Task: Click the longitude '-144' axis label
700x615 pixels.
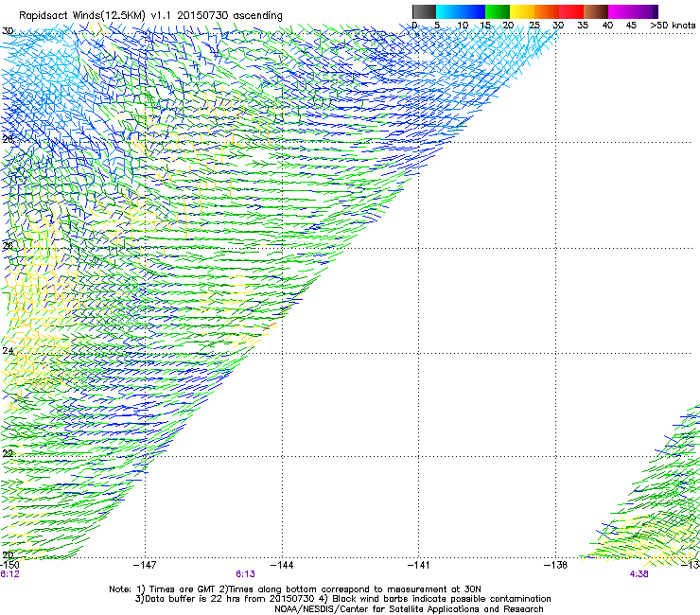Action: tap(282, 565)
